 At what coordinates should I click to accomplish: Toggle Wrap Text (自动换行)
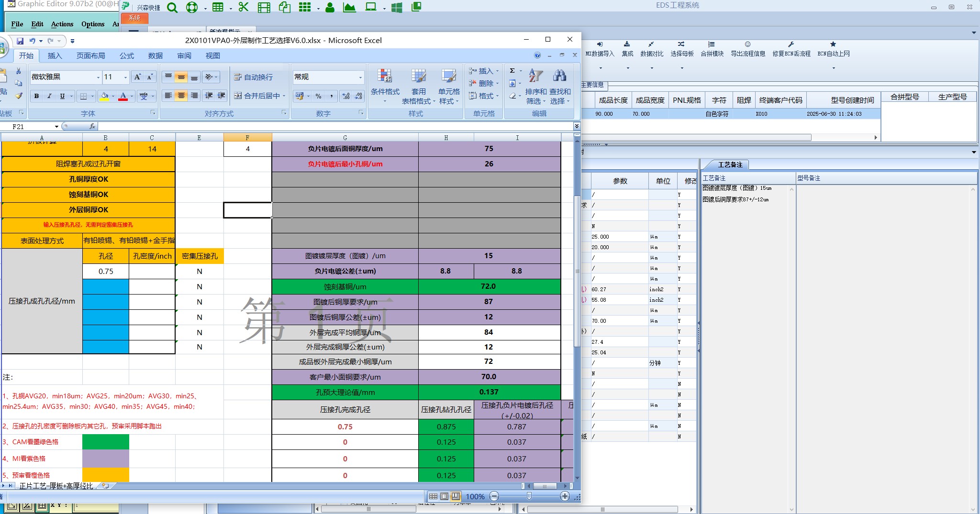tap(254, 77)
